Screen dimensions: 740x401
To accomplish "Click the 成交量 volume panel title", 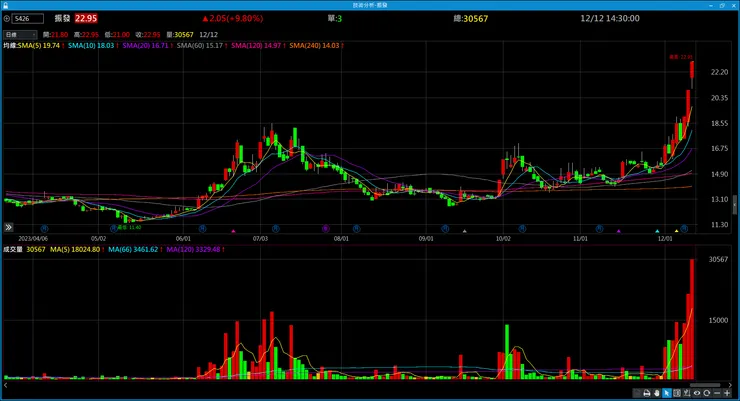I will [x=13, y=249].
